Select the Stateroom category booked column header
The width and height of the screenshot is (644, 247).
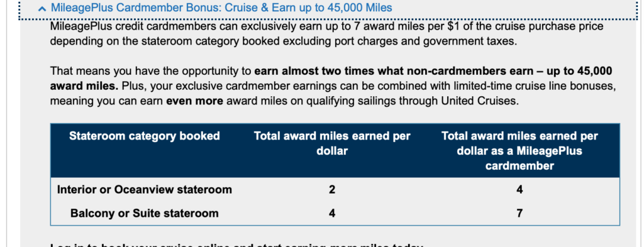click(x=145, y=136)
